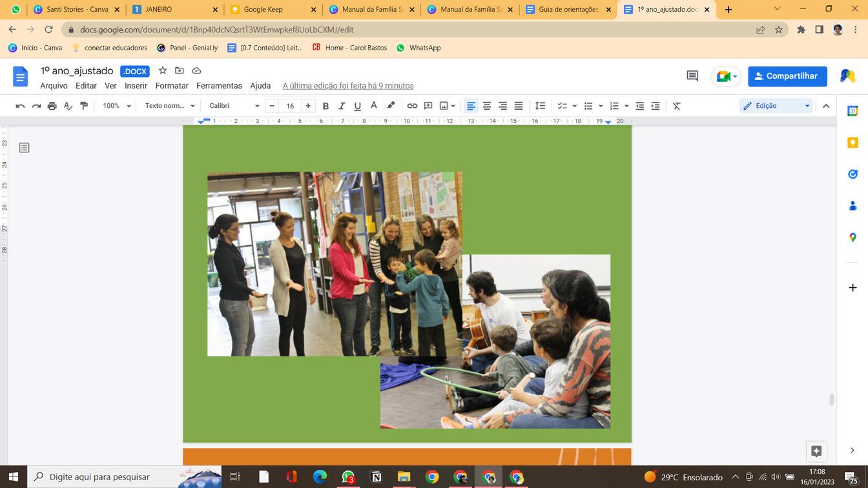
Task: Open the last edit history link
Action: tap(348, 86)
